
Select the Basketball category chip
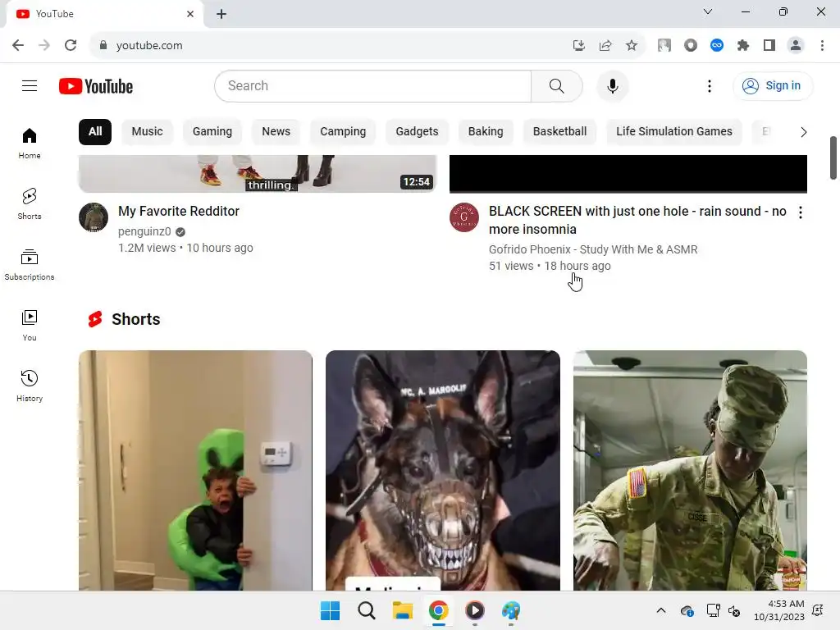[x=559, y=132]
